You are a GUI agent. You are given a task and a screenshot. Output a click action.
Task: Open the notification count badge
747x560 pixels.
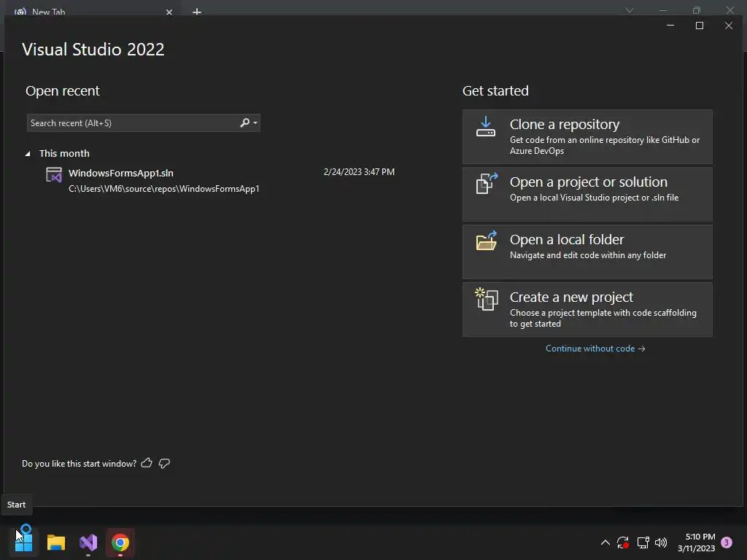(727, 542)
